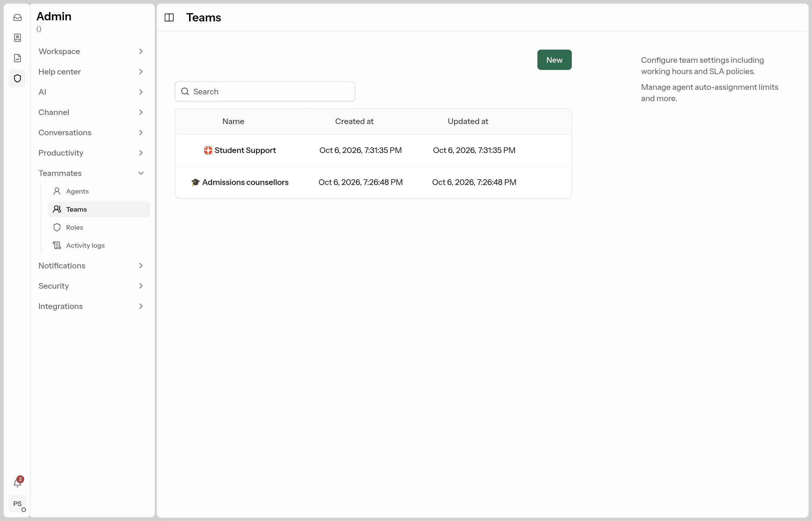Image resolution: width=812 pixels, height=521 pixels.
Task: Expand the Productivity section
Action: tap(91, 153)
